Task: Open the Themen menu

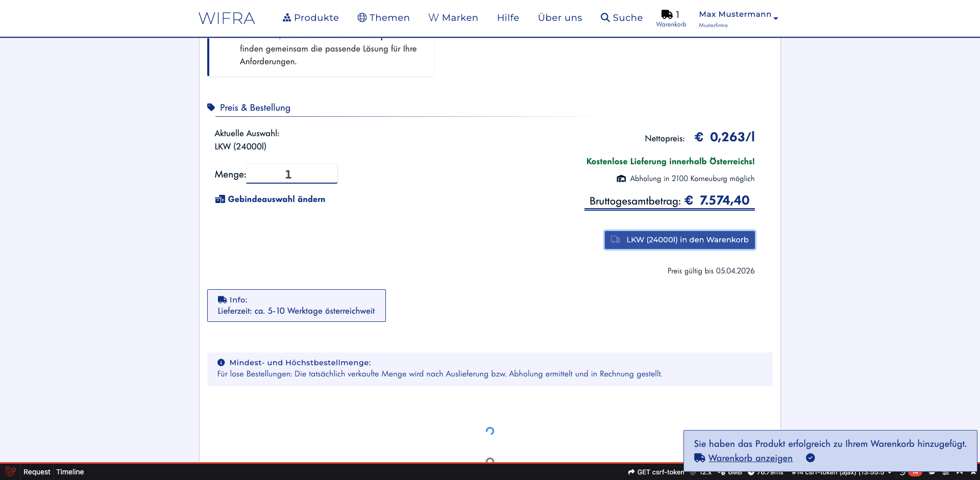Action: (x=383, y=18)
